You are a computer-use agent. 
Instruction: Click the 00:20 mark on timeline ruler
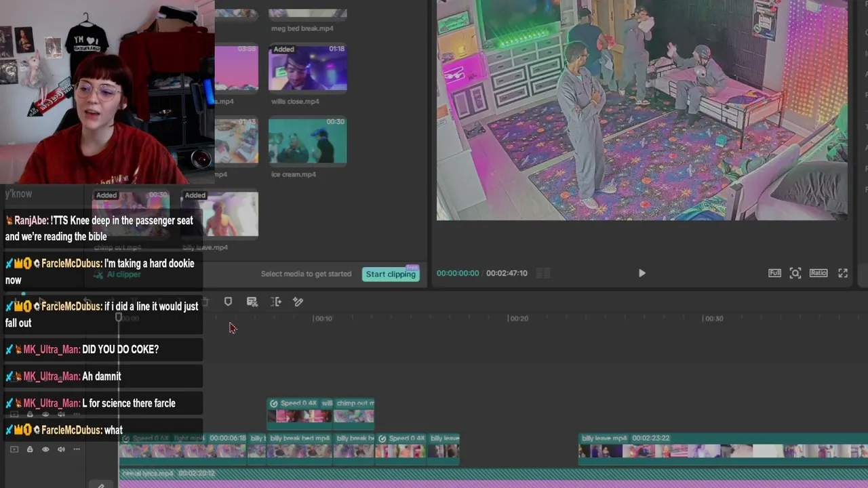coord(519,319)
